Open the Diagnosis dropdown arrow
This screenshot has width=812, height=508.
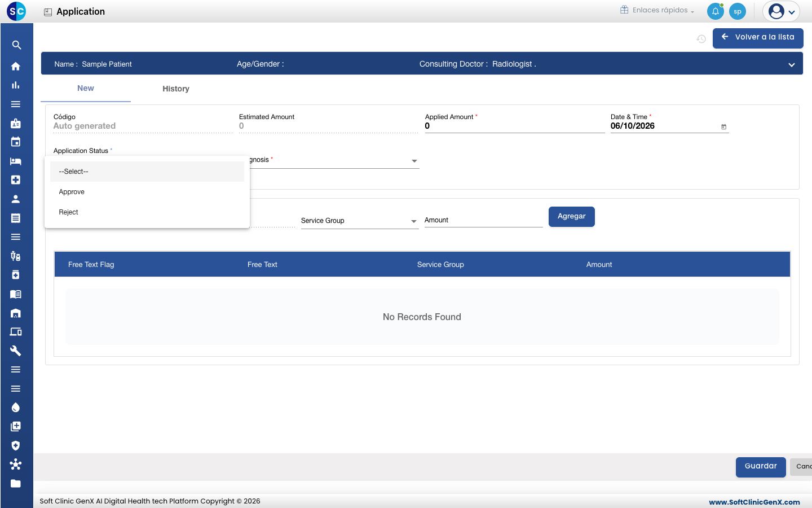pyautogui.click(x=414, y=161)
